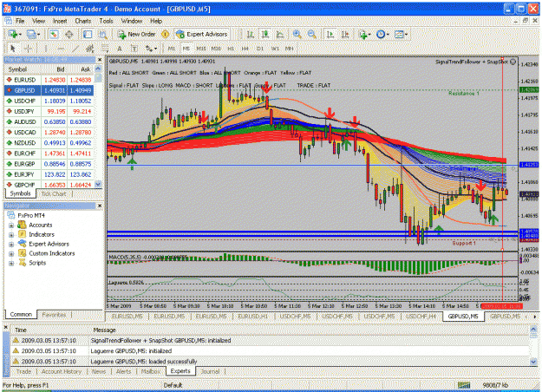Open the new chart toolbar button
Screen dimensions: 542x392
pos(14,34)
